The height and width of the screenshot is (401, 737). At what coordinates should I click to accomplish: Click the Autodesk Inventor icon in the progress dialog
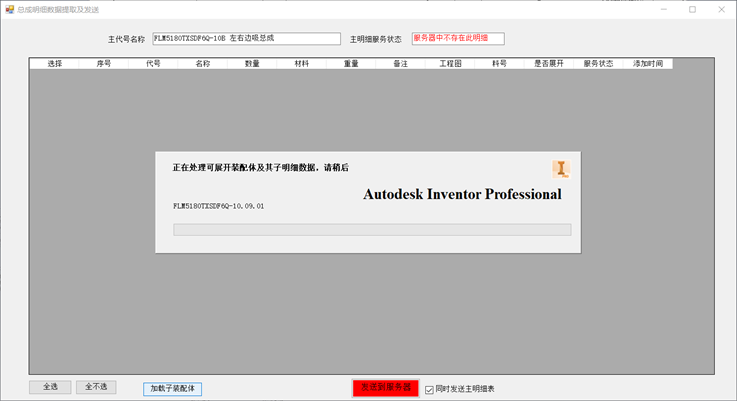tap(560, 169)
